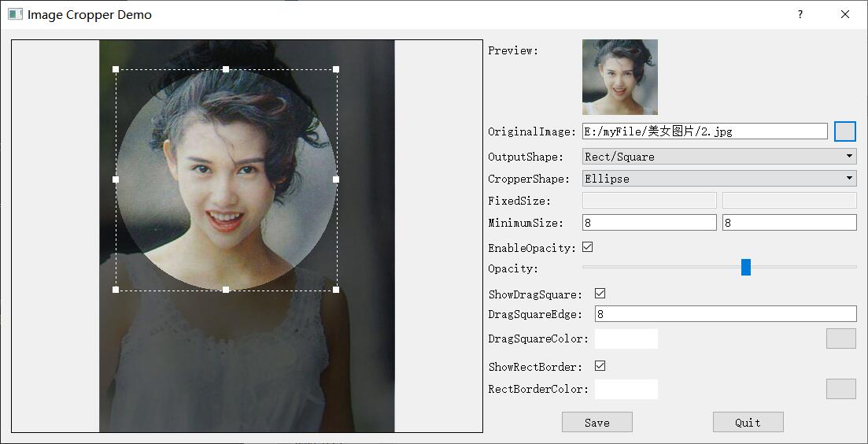Image resolution: width=868 pixels, height=444 pixels.
Task: Expand the CropperShape Ellipse dropdown
Action: (718, 179)
